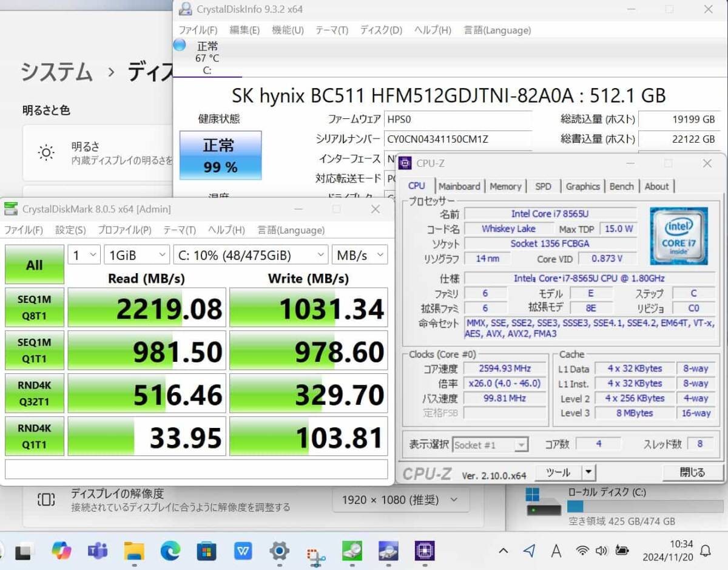Switch to CPU-Z About tab
The width and height of the screenshot is (728, 570).
point(656,186)
